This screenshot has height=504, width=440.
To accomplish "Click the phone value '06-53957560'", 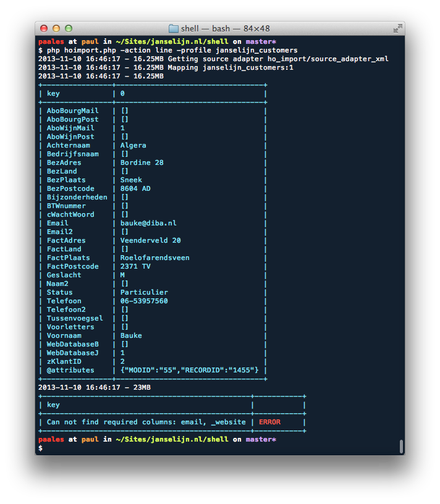I will 144,301.
